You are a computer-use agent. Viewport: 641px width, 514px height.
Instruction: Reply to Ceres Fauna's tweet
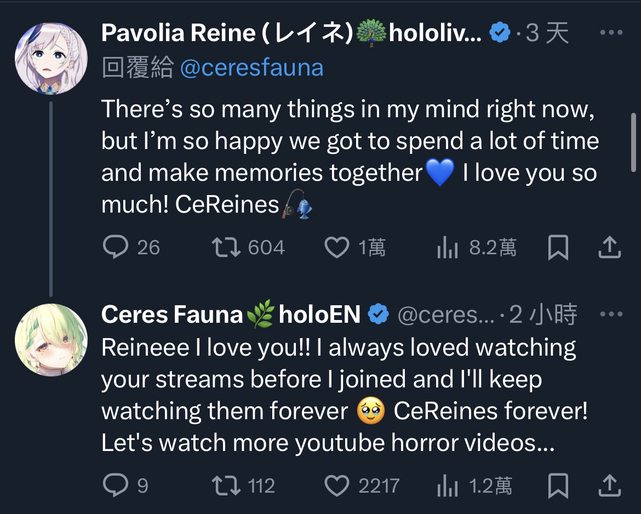coord(117,486)
